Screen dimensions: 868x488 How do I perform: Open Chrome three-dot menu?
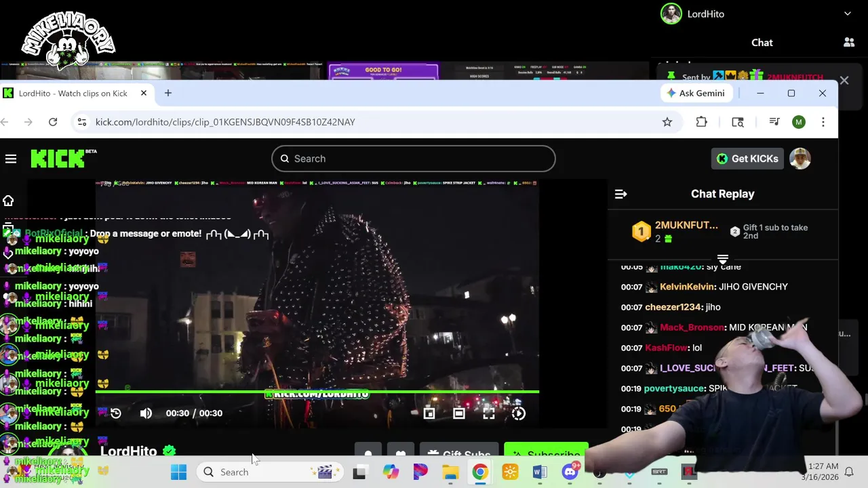pos(823,122)
